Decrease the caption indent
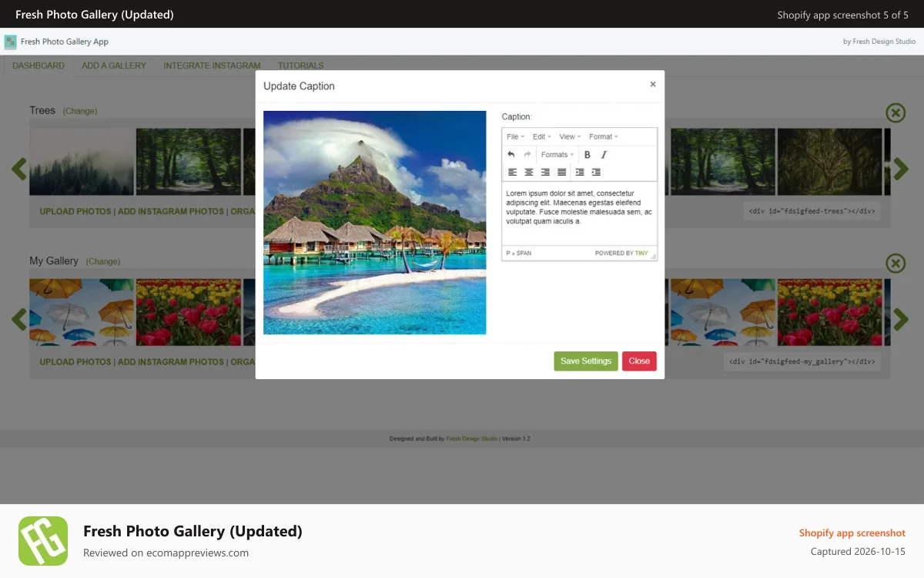The width and height of the screenshot is (924, 578). pos(580,173)
